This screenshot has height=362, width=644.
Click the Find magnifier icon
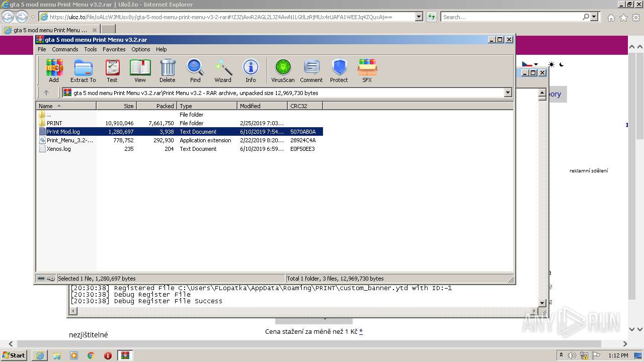pyautogui.click(x=195, y=70)
